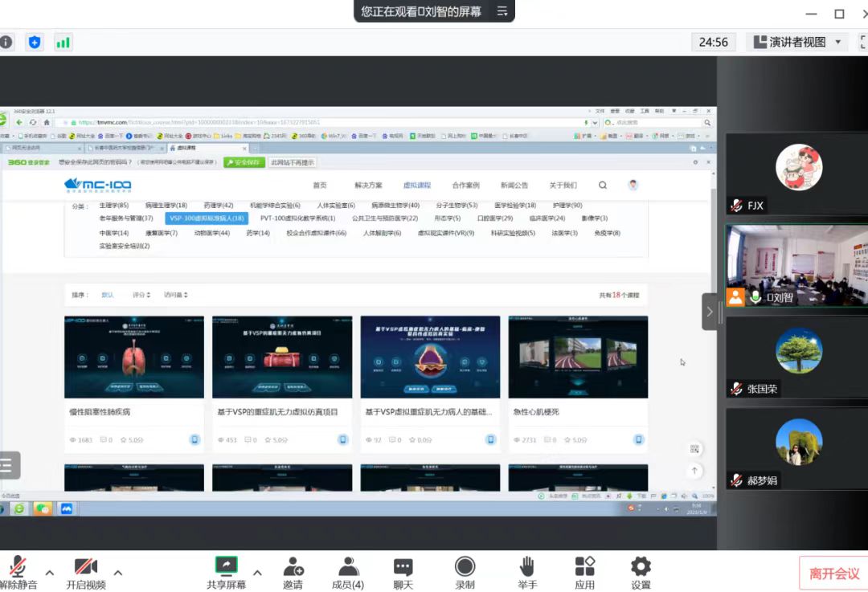The height and width of the screenshot is (592, 868).
Task: Turn on camera with 开启视频
Action: tap(86, 567)
